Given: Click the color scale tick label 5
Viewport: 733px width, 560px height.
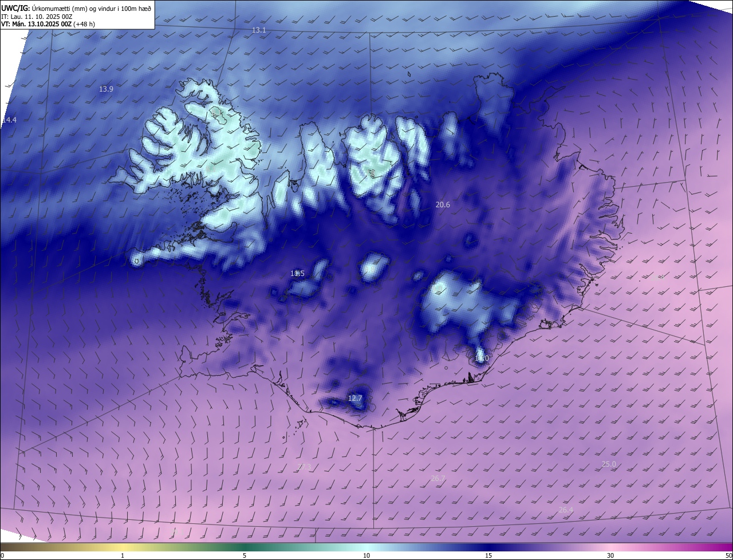Looking at the screenshot, I should tap(245, 555).
